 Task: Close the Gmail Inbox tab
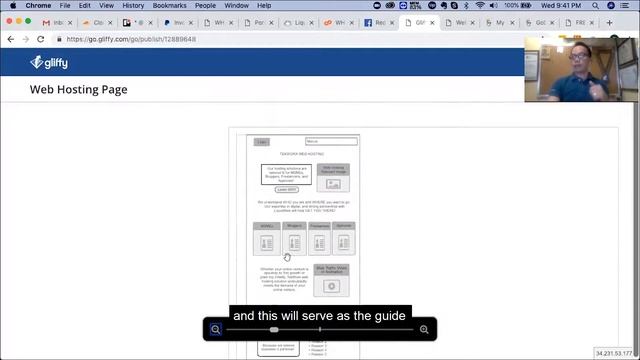(x=70, y=23)
